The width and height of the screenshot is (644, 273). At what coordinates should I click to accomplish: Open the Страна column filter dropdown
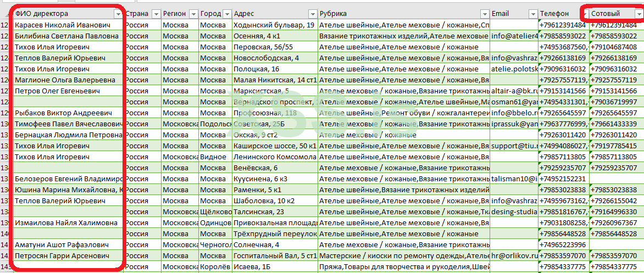pyautogui.click(x=156, y=14)
